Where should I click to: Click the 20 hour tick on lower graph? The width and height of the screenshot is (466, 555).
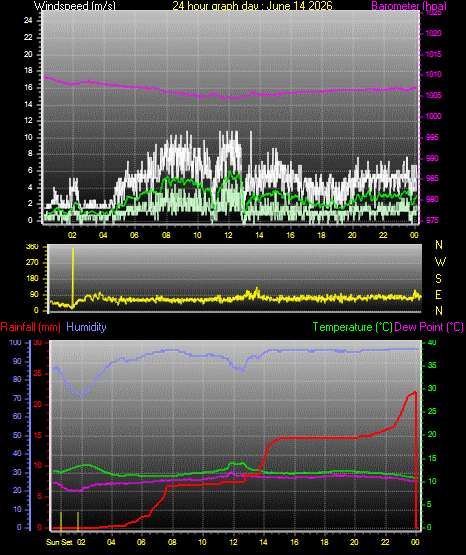[354, 542]
